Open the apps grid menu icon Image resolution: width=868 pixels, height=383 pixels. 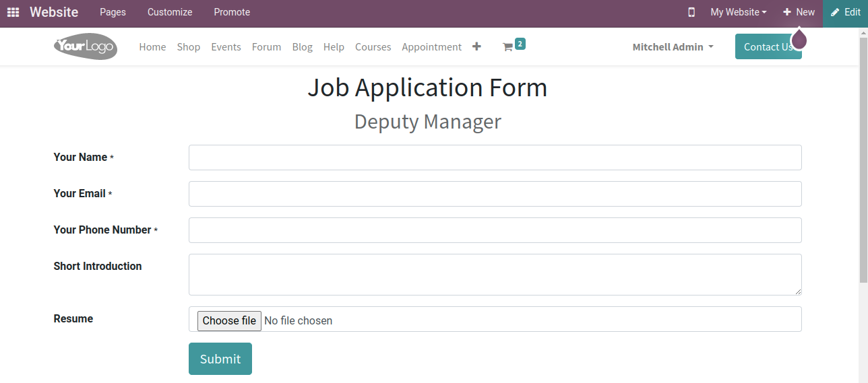(x=13, y=12)
